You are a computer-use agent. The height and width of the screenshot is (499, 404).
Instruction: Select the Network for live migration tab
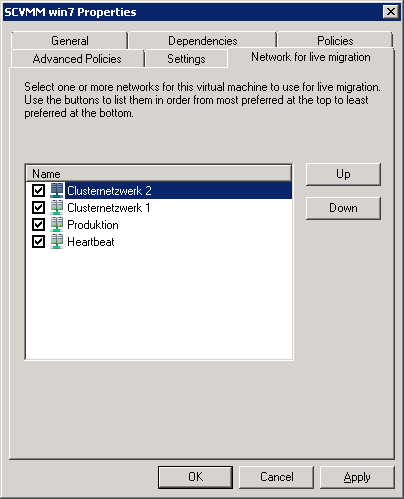pos(311,57)
